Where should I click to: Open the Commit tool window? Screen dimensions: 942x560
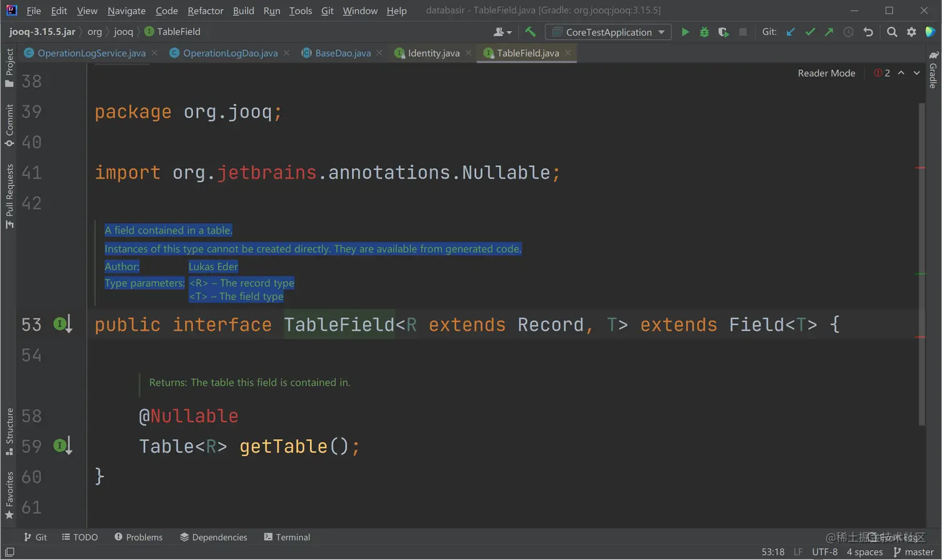(x=9, y=125)
